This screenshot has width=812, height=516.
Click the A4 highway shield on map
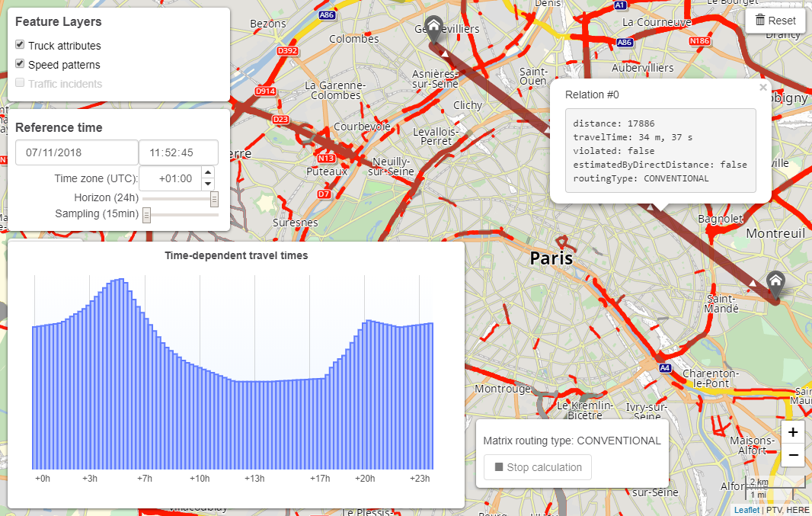pos(664,368)
